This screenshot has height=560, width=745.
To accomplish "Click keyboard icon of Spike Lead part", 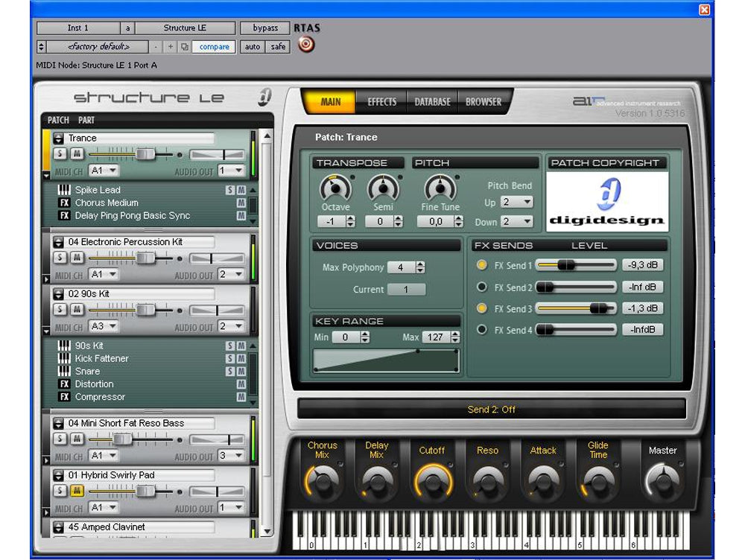I will [64, 190].
